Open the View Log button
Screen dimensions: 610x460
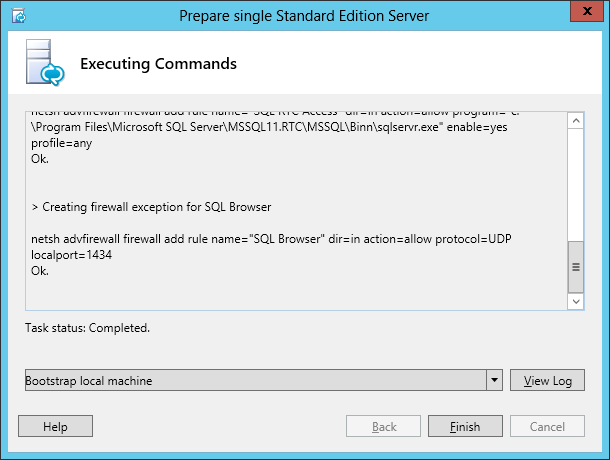coord(547,381)
